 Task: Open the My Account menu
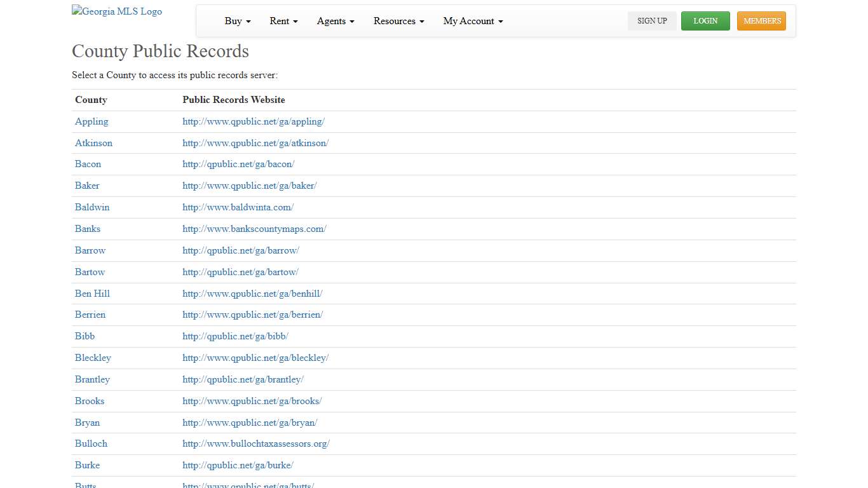(473, 21)
